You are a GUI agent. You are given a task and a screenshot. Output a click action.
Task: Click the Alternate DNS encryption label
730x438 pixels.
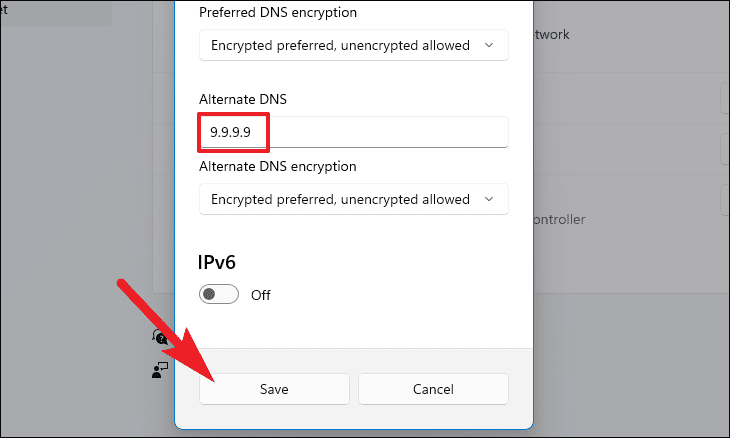pyautogui.click(x=278, y=166)
